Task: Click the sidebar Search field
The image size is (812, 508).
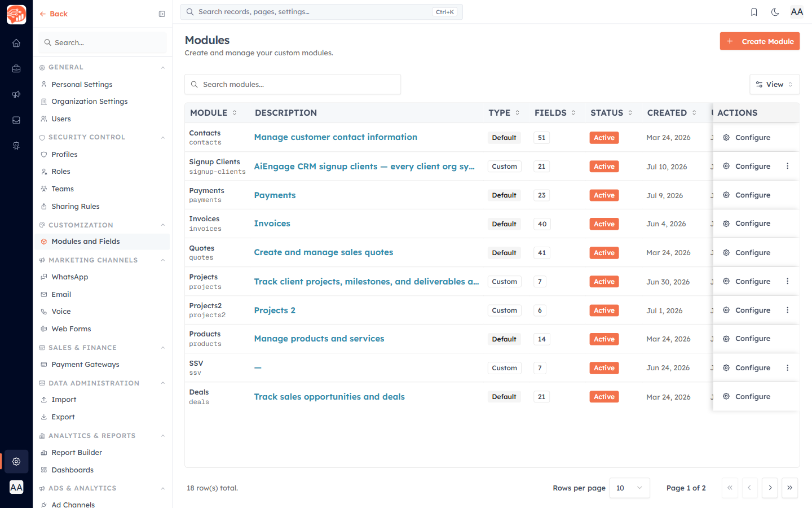Action: [x=103, y=43]
